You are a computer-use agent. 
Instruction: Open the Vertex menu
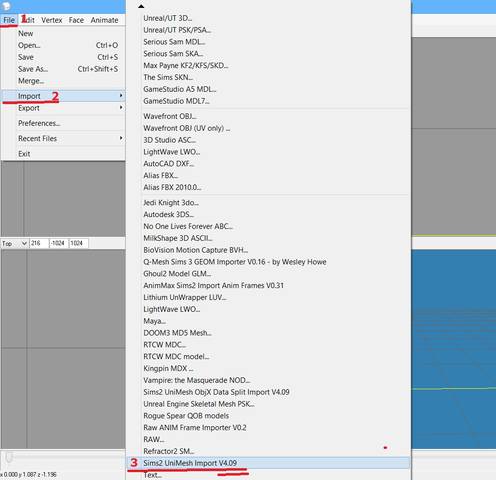click(x=52, y=20)
